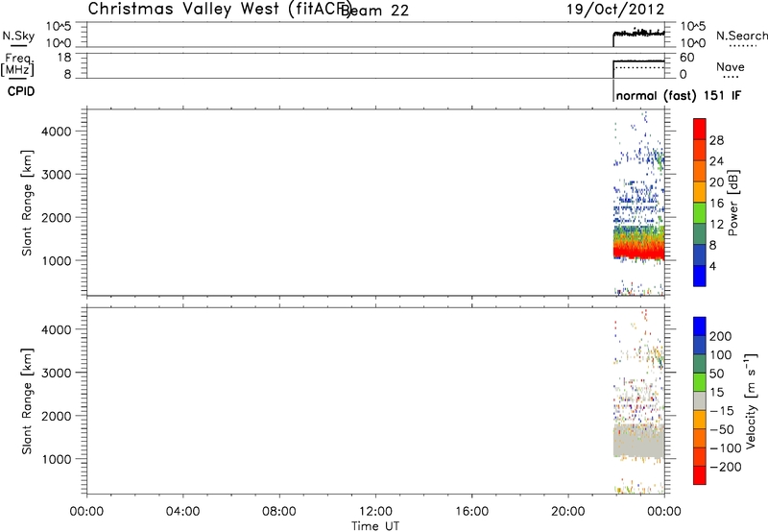Click the Freq. [MHz] axis label
This screenshot has height=532, width=768.
[18, 64]
